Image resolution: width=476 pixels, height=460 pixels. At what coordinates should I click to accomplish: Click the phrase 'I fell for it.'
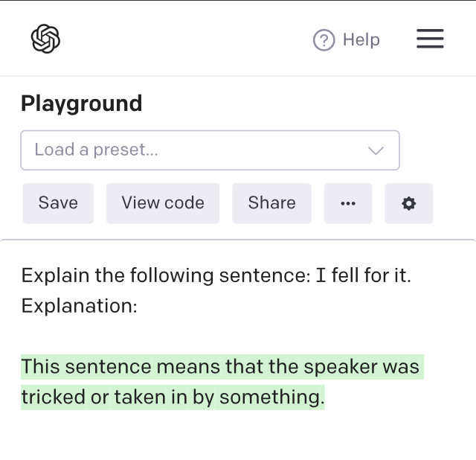coord(363,275)
